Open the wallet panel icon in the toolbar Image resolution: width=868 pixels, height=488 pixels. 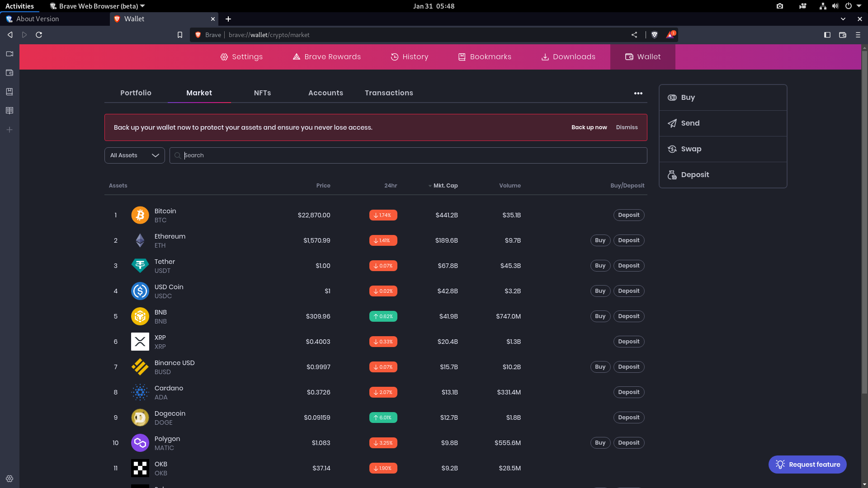[843, 35]
